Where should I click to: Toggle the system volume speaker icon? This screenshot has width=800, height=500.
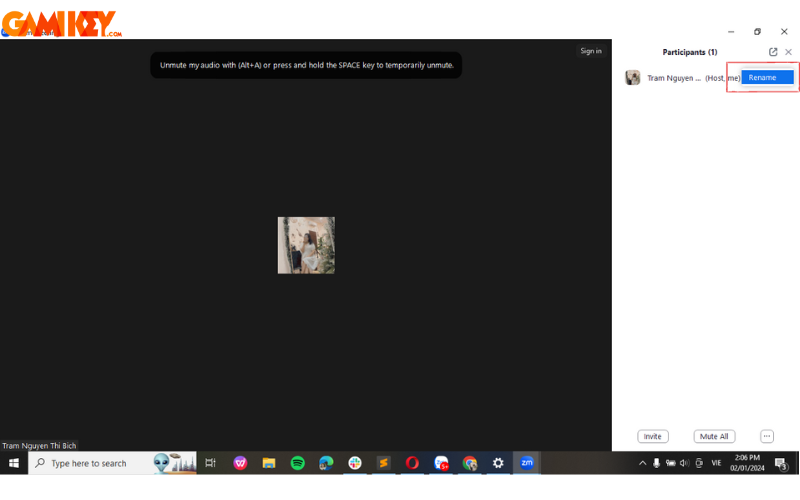point(684,463)
